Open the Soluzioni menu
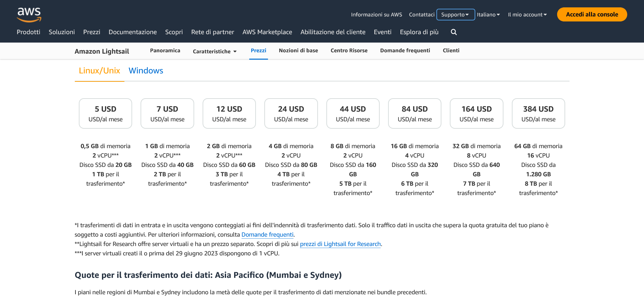 click(62, 32)
